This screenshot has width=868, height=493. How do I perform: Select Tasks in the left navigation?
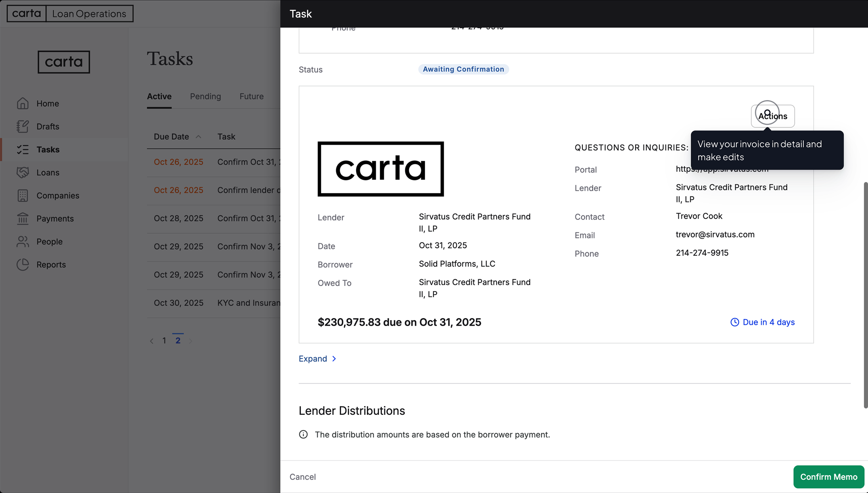48,149
